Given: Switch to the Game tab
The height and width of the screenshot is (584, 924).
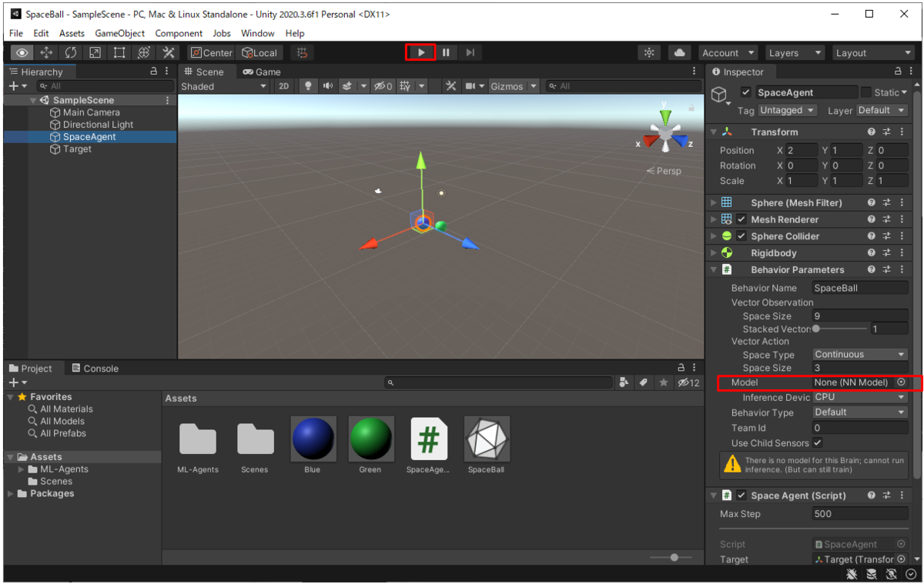Looking at the screenshot, I should 262,72.
